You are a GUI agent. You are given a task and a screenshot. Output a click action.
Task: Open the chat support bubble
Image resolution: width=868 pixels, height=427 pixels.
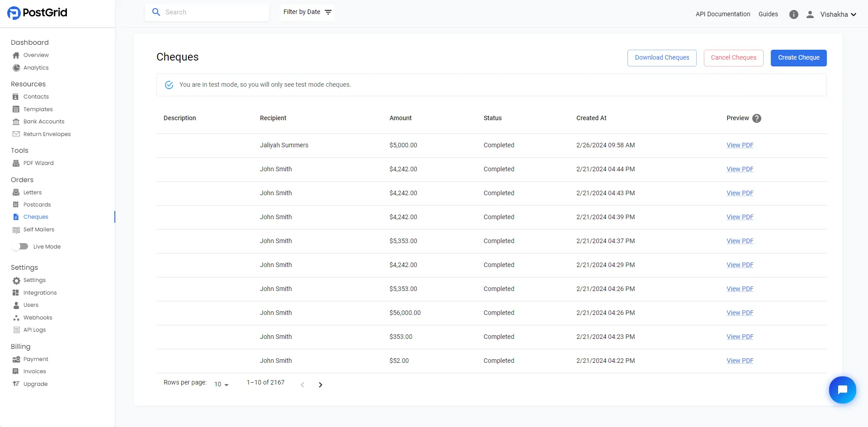point(842,389)
